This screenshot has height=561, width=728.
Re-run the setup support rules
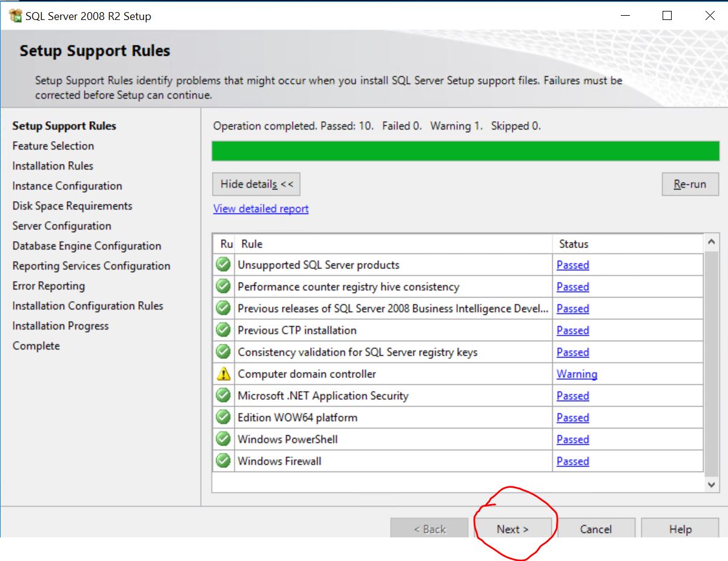[x=690, y=184]
